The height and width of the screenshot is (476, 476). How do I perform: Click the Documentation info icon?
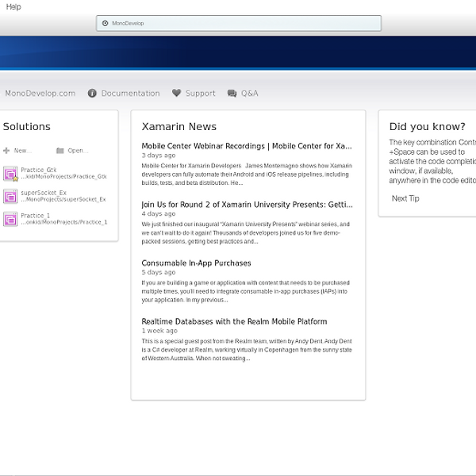92,93
